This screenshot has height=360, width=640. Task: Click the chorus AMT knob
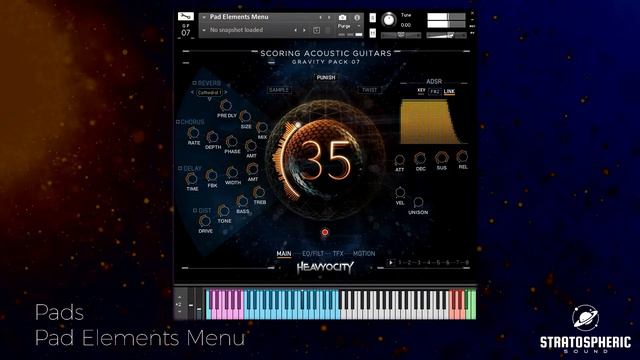(x=251, y=145)
